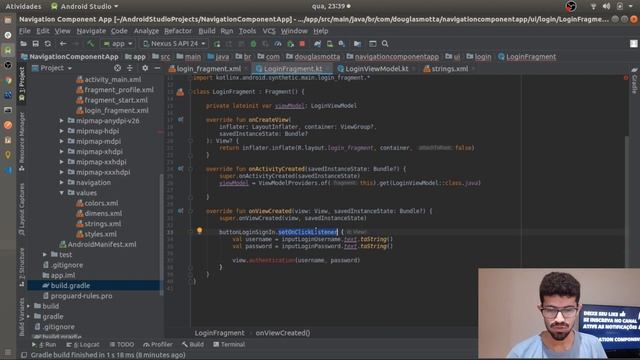Click Atividades in the Ubuntu top bar
This screenshot has height=360, width=640.
(23, 7)
